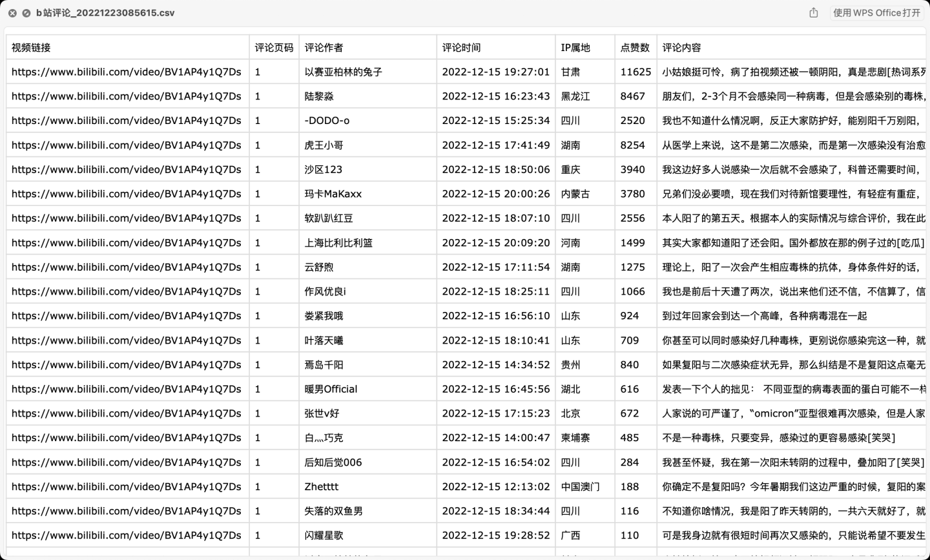Click timestamp 2022-12-15 20:00:26
930x560 pixels.
tap(496, 194)
